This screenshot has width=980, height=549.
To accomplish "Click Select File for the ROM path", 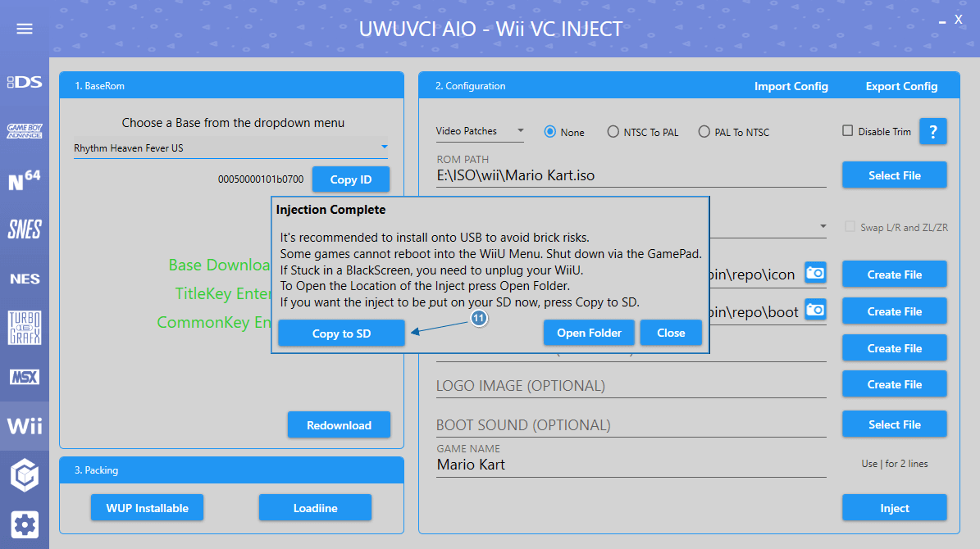I will click(x=895, y=175).
